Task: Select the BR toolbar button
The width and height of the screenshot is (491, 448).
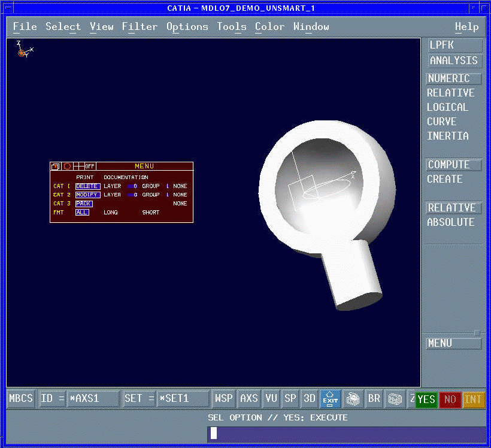Action: tap(374, 398)
